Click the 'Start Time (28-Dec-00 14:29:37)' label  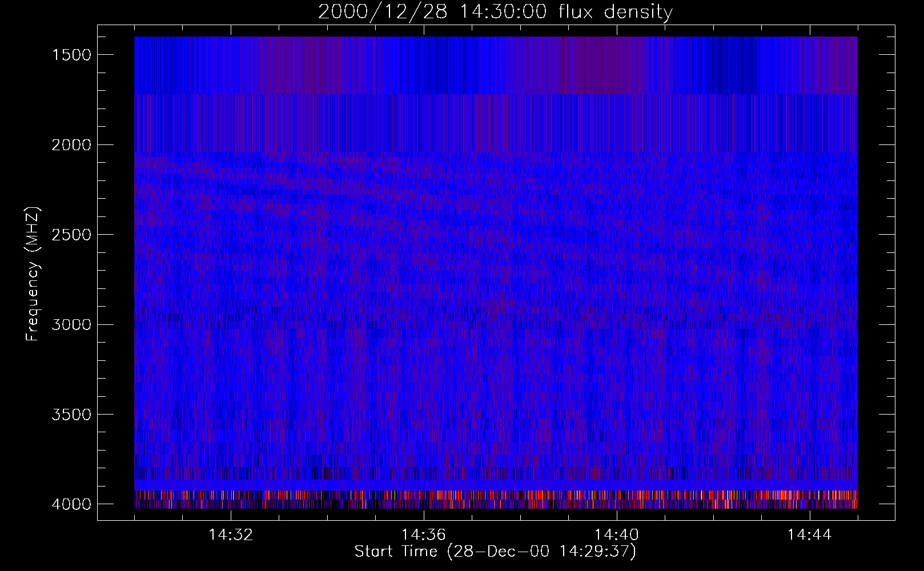[495, 552]
